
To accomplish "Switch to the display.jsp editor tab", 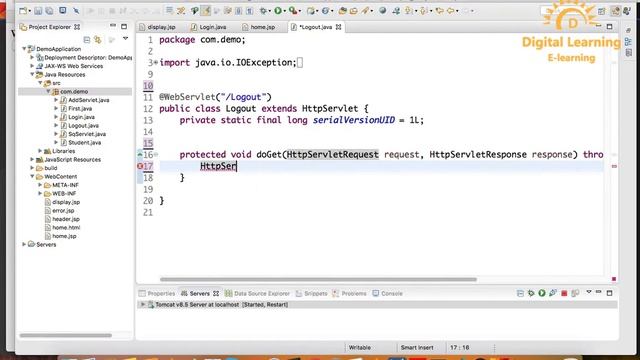I will [161, 27].
